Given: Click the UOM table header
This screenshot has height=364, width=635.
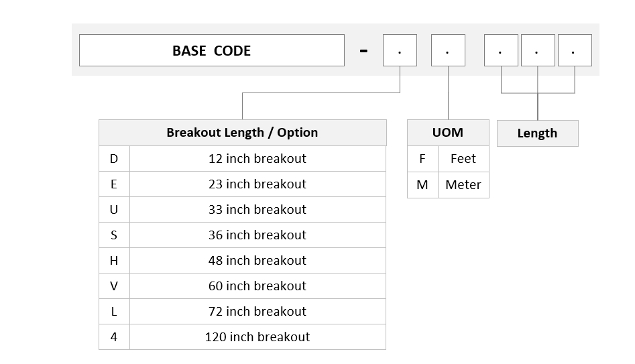Looking at the screenshot, I should (448, 133).
